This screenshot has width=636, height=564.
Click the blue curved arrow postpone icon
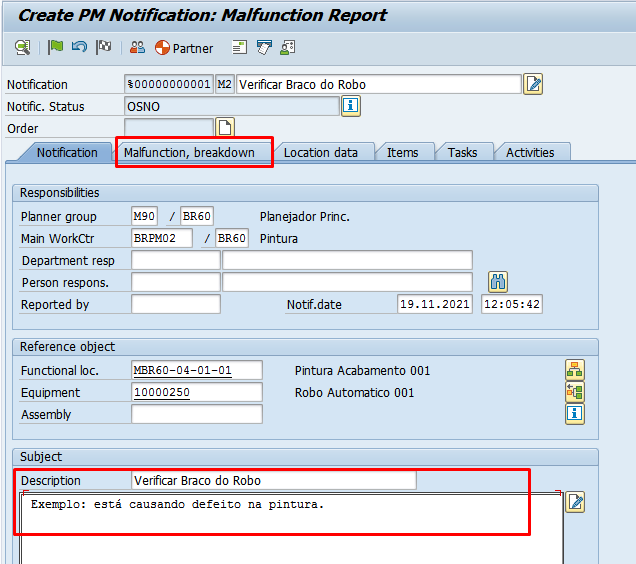tap(79, 47)
